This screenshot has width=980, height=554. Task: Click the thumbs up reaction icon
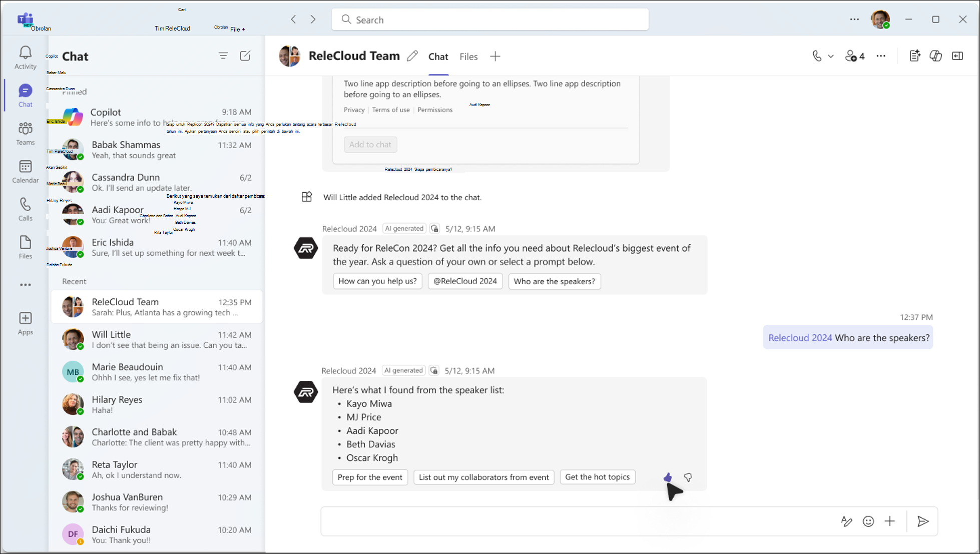coord(667,477)
